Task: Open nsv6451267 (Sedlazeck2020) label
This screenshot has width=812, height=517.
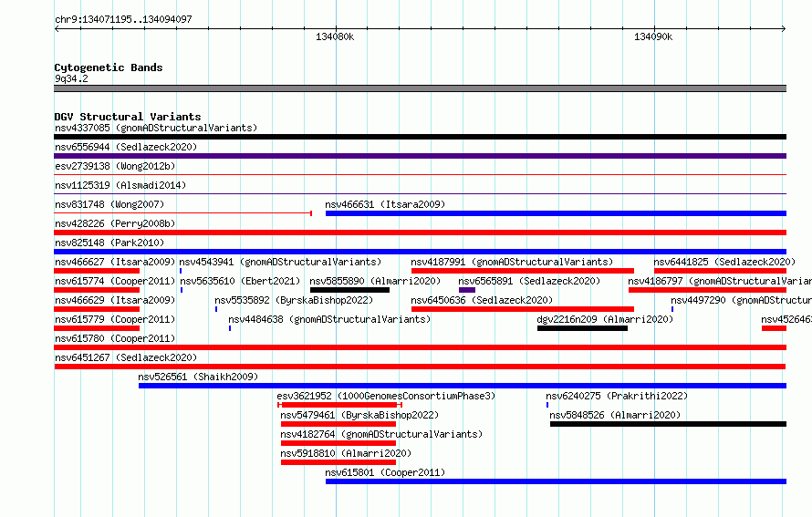Action: click(x=126, y=357)
